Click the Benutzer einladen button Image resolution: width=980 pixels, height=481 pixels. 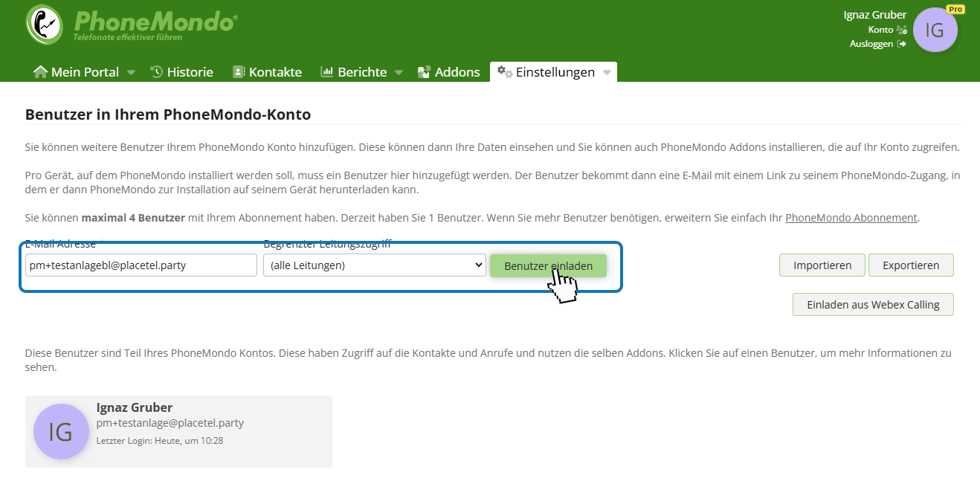tap(548, 265)
